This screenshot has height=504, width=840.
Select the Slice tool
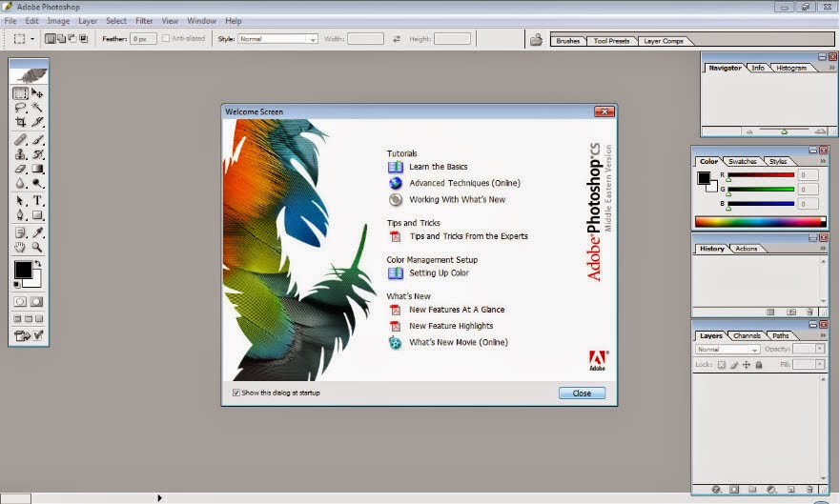[x=37, y=122]
